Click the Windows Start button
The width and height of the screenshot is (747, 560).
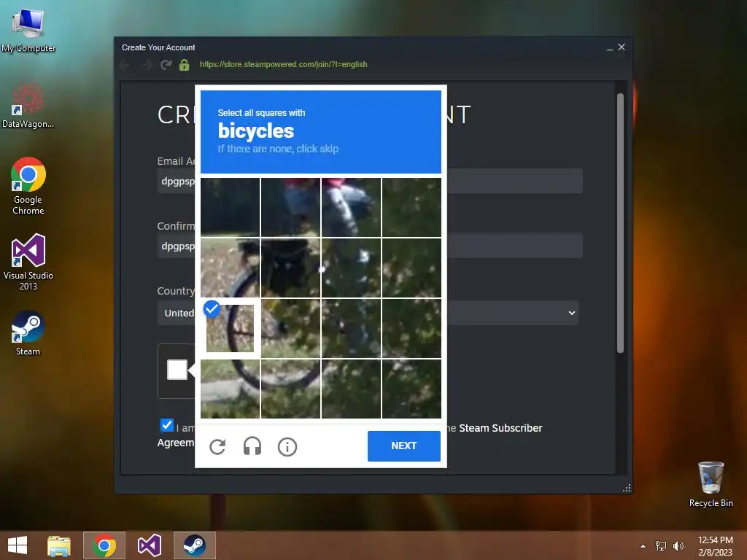tap(18, 545)
